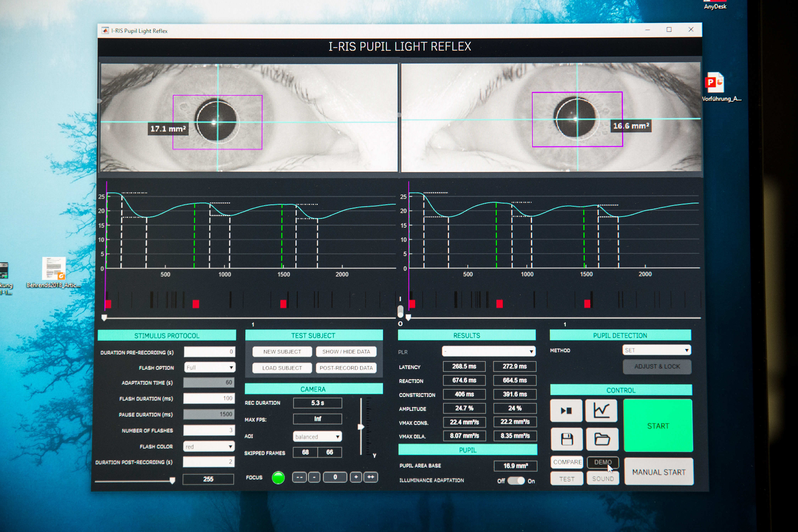Viewport: 798px width, 532px height.
Task: Click the Duration Pre-Recording input field
Action: tap(209, 352)
